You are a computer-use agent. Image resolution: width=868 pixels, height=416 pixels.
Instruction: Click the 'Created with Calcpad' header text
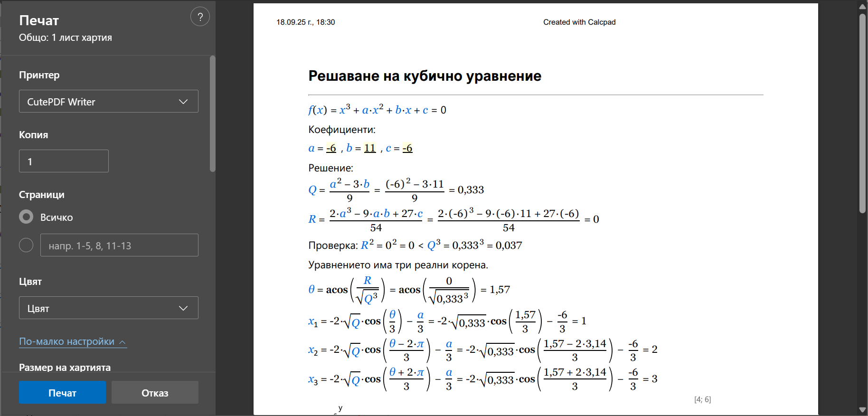point(579,22)
